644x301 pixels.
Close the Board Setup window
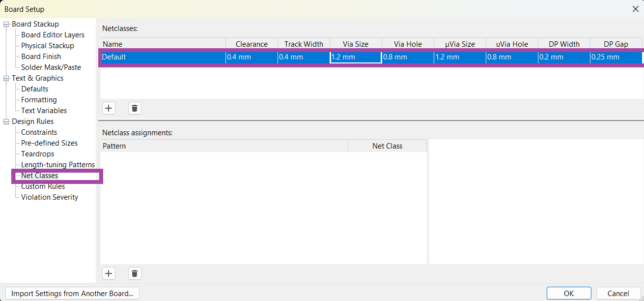tap(635, 9)
